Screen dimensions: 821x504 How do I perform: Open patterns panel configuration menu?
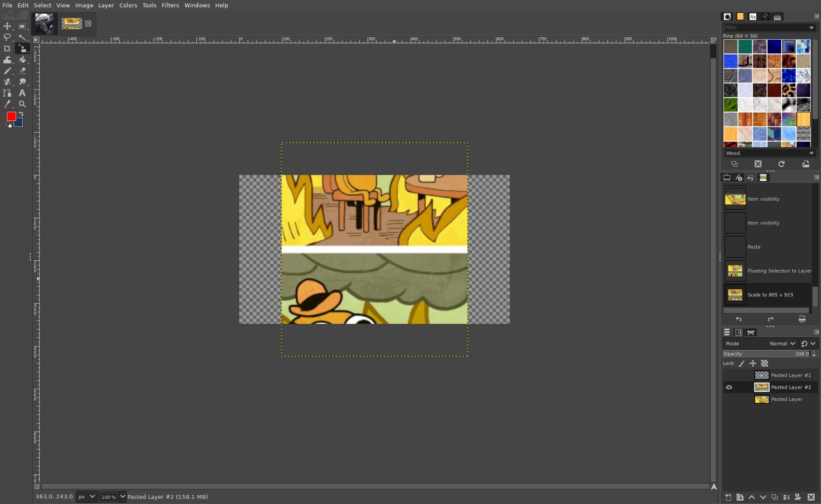[x=817, y=17]
